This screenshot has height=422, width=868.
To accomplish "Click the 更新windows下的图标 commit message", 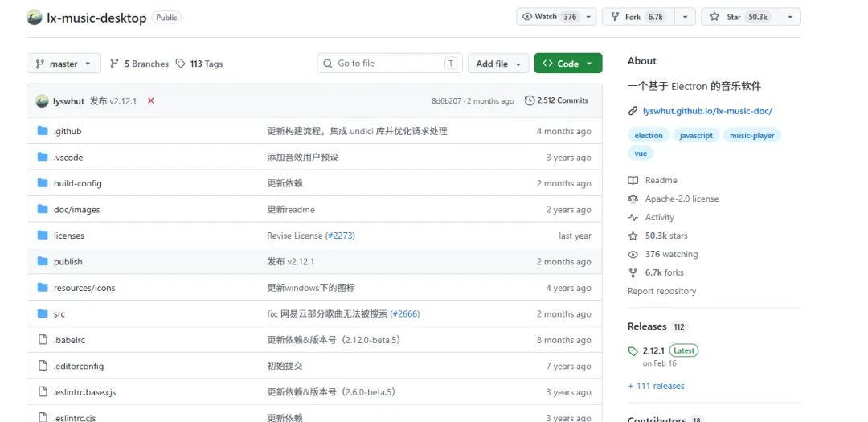I will [x=311, y=288].
